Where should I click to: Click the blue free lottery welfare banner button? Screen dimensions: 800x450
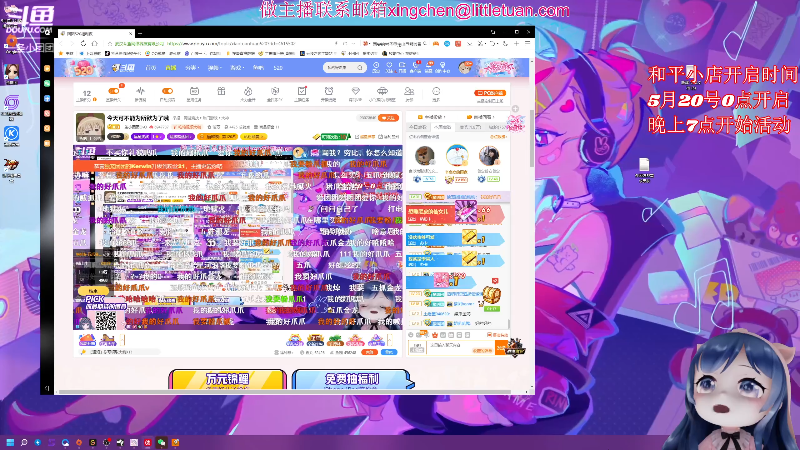[352, 380]
